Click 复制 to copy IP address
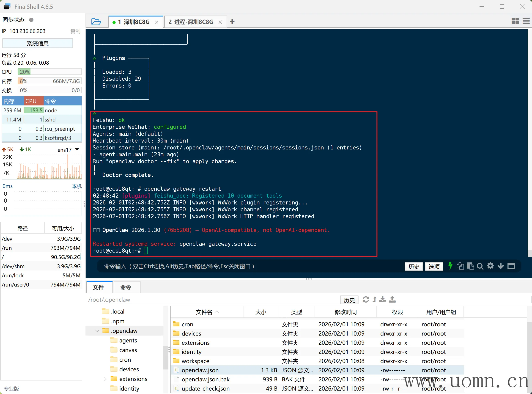The height and width of the screenshot is (394, 532). 75,31
